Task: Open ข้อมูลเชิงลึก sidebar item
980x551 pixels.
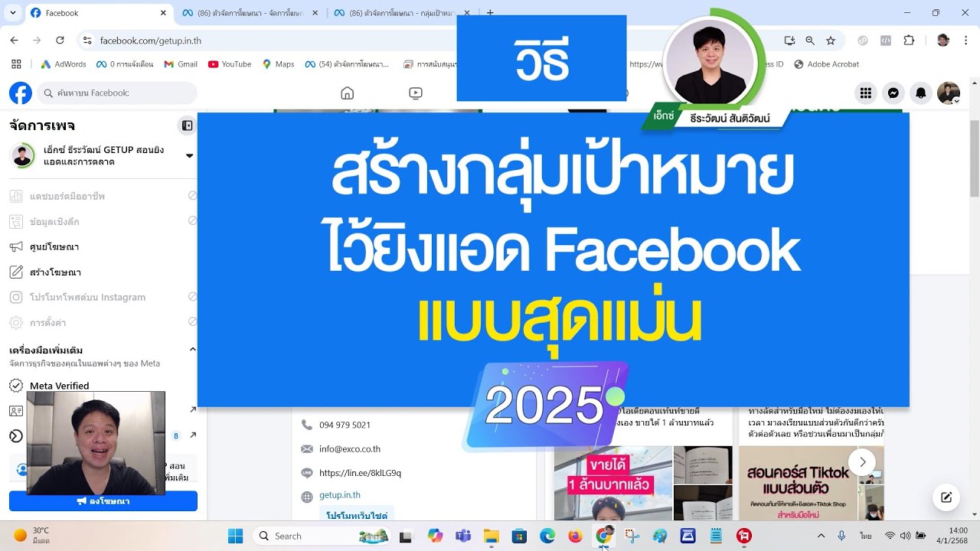Action: (103, 222)
